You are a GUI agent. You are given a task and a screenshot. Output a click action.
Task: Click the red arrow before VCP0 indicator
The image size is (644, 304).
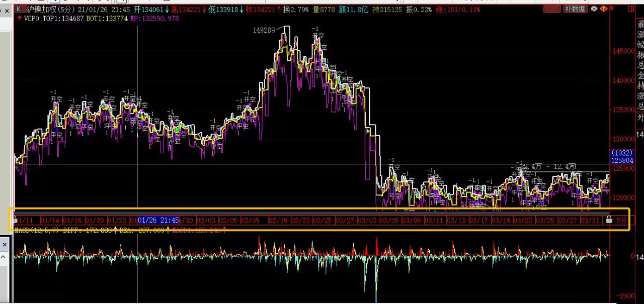tap(19, 19)
